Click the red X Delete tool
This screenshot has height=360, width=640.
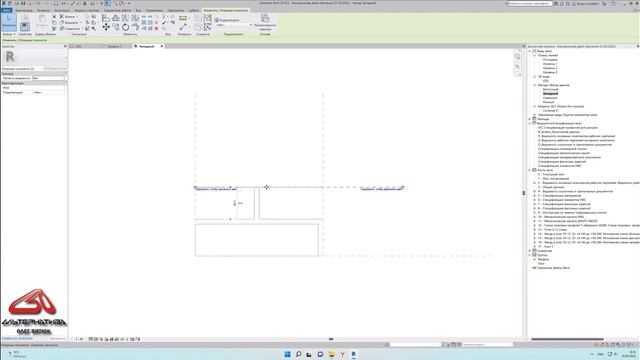point(156,28)
